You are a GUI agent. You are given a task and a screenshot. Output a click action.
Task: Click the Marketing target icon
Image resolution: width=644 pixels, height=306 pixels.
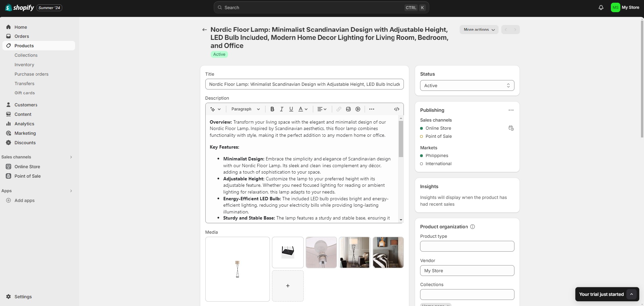[8, 133]
